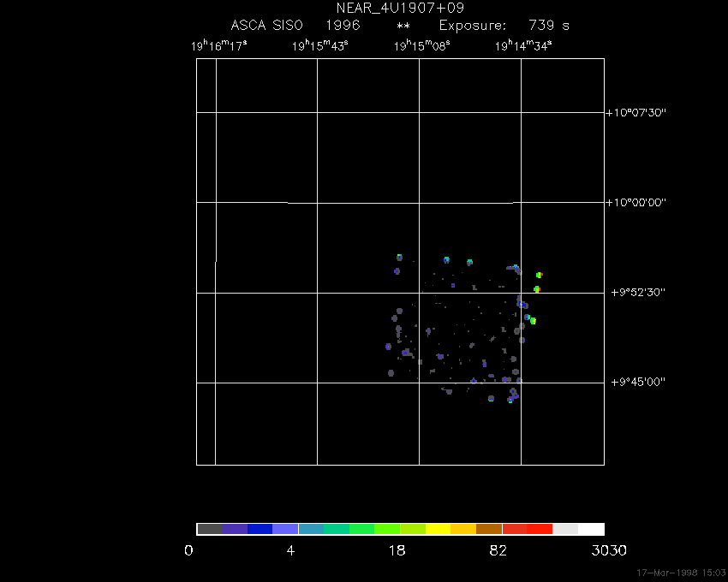Click the 19h16m17s right ascension label
Image resolution: width=728 pixels, height=582 pixels.
[x=219, y=45]
